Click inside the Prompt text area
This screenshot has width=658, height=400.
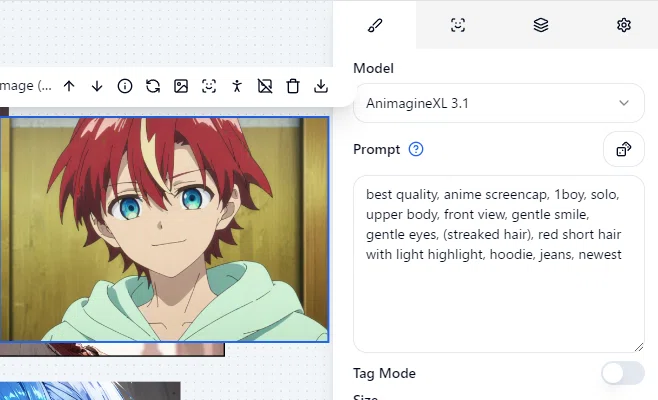coord(499,264)
